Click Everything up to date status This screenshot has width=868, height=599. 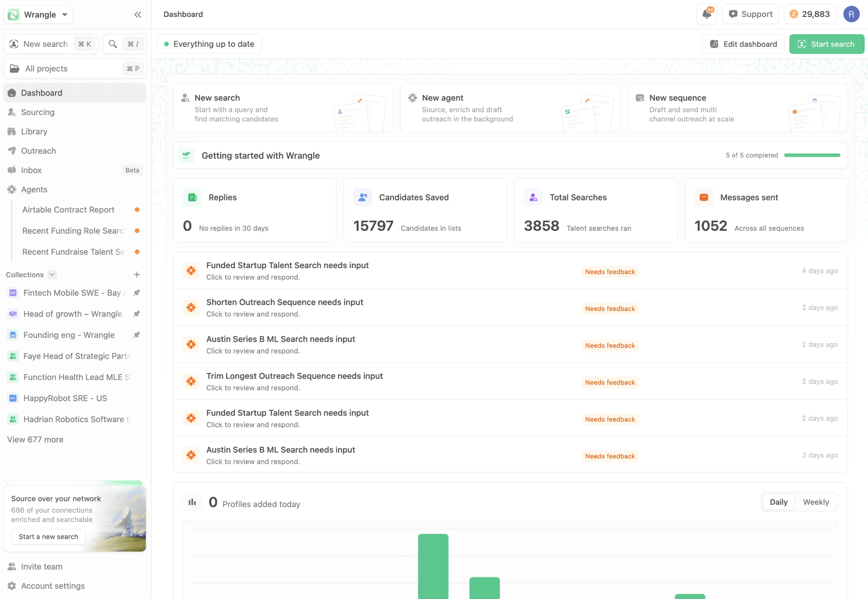(209, 44)
